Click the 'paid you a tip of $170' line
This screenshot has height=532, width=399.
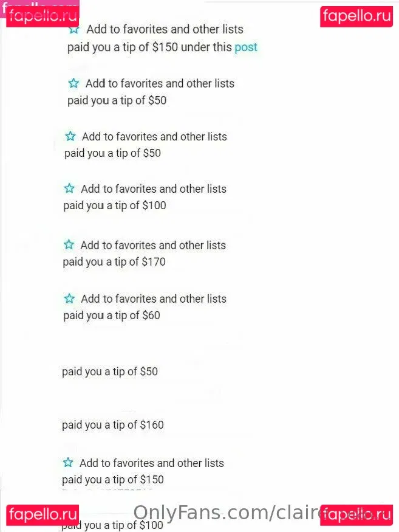(114, 262)
